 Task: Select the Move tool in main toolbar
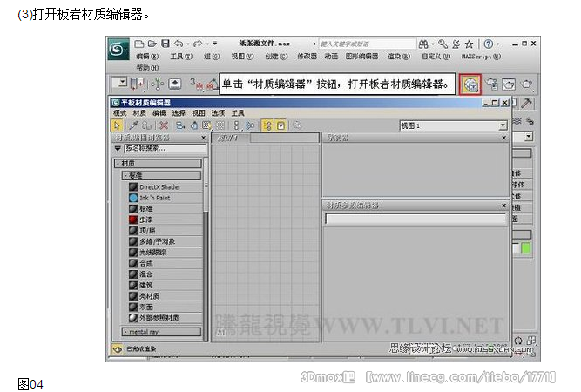pyautogui.click(x=158, y=84)
